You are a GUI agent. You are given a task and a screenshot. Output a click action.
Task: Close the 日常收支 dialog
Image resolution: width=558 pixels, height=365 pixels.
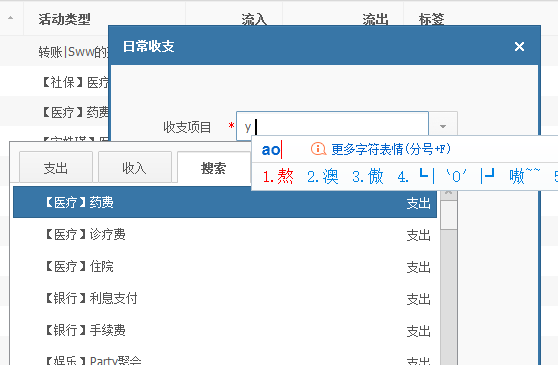(519, 46)
